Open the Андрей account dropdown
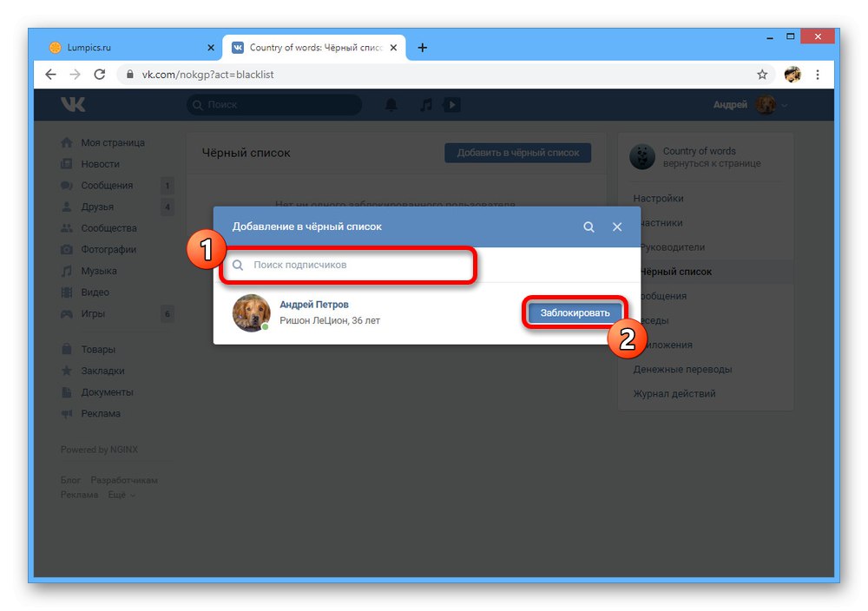The width and height of the screenshot is (868, 611). (750, 105)
